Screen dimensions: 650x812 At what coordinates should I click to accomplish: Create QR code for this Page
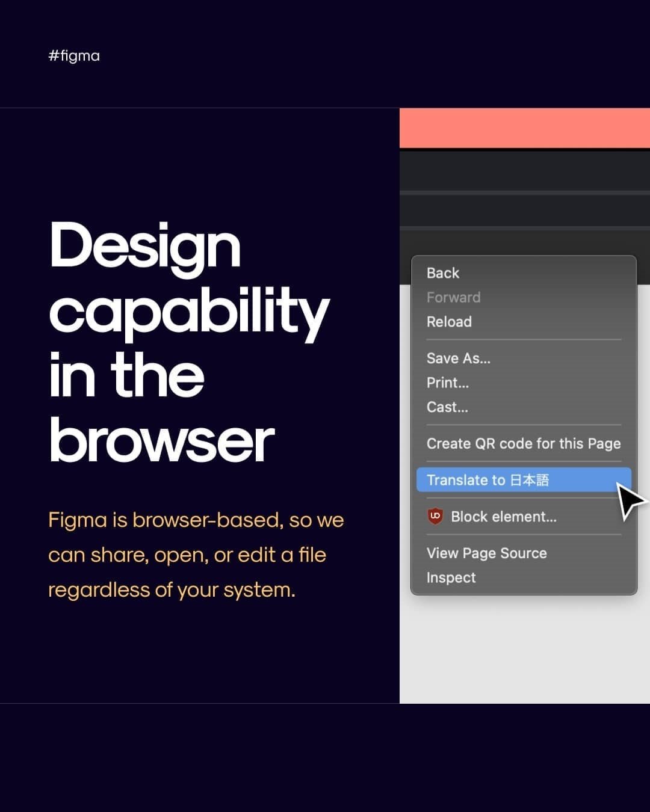[x=524, y=444]
